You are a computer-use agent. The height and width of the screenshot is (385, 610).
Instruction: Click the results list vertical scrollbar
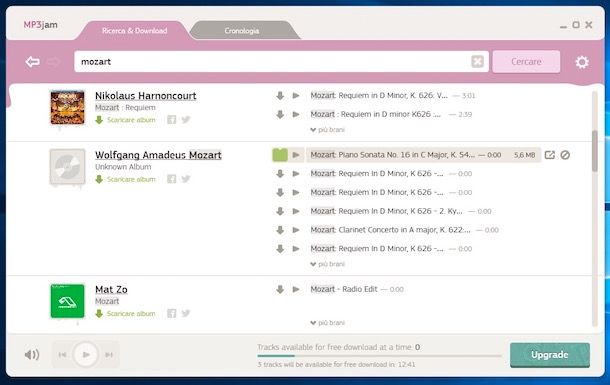pyautogui.click(x=594, y=151)
